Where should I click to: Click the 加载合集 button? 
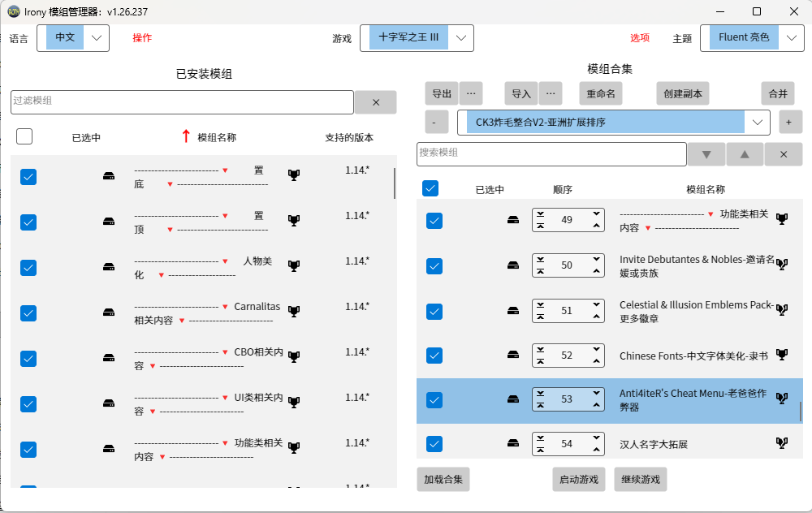[443, 480]
